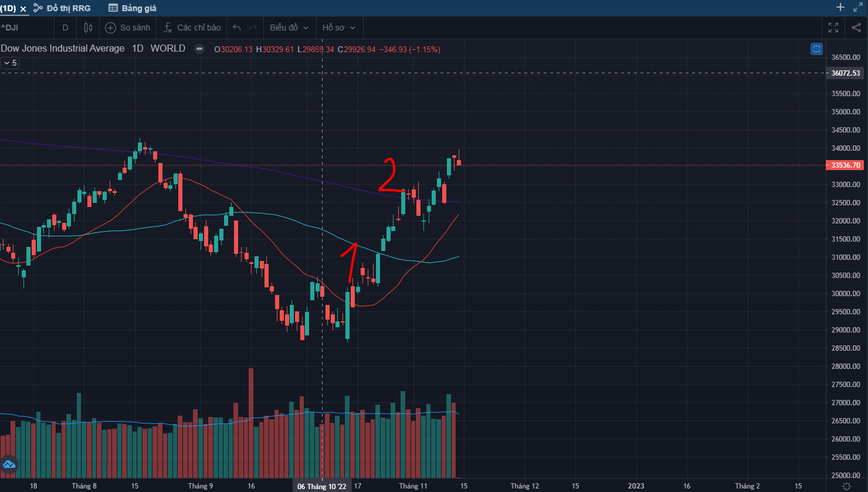Click the high value H30329.61

274,49
